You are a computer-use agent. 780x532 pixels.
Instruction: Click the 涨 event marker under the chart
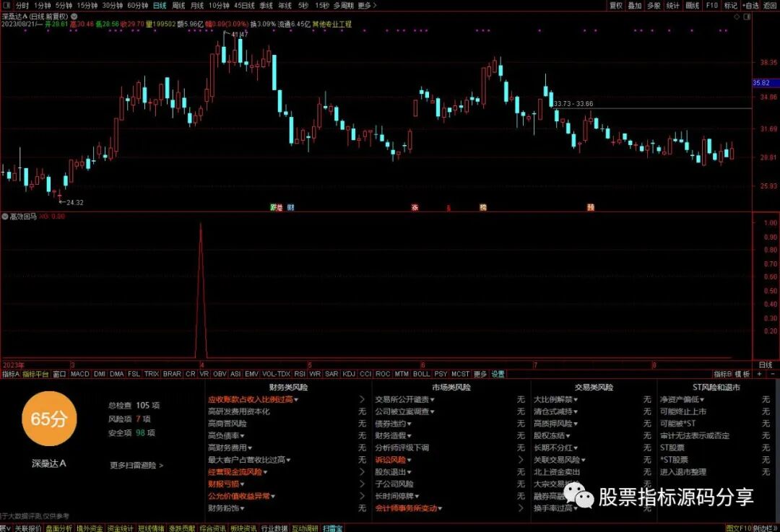(415, 207)
